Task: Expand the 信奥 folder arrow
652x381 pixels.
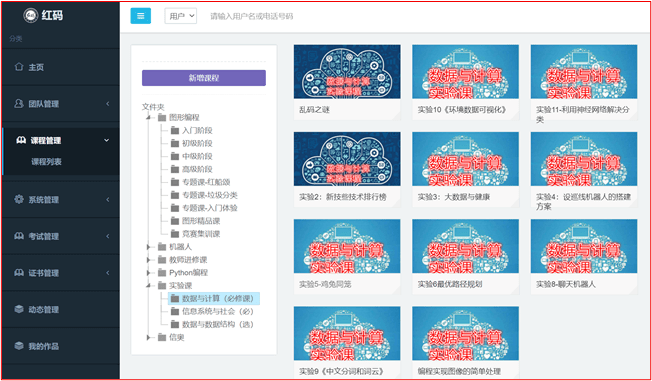Action: (x=149, y=337)
